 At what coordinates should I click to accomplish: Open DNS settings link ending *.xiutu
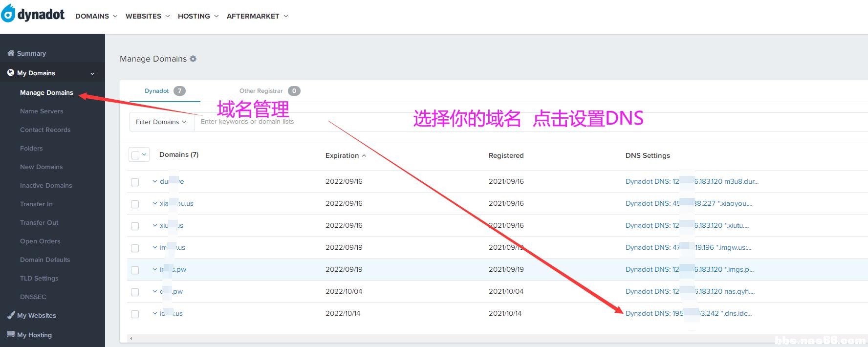[x=687, y=225]
